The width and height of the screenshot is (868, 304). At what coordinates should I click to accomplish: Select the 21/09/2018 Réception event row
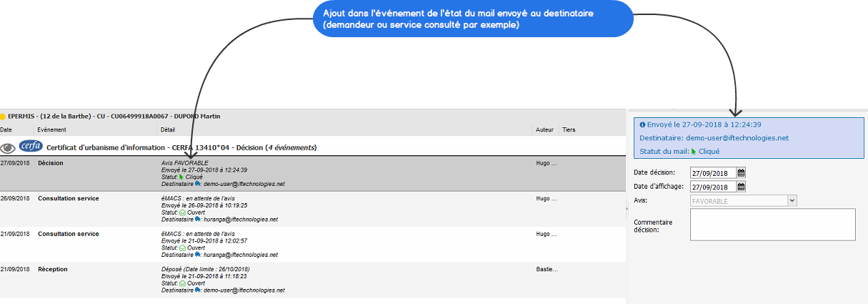coord(312,280)
